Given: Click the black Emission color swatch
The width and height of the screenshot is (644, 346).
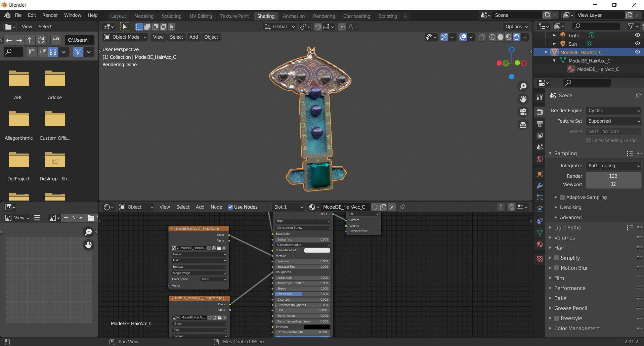Looking at the screenshot, I should click(317, 327).
